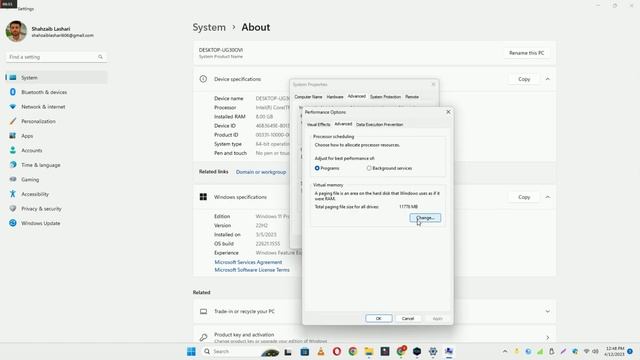Click the Find a setting search box
Screen dimensions: 640x360
(56, 57)
